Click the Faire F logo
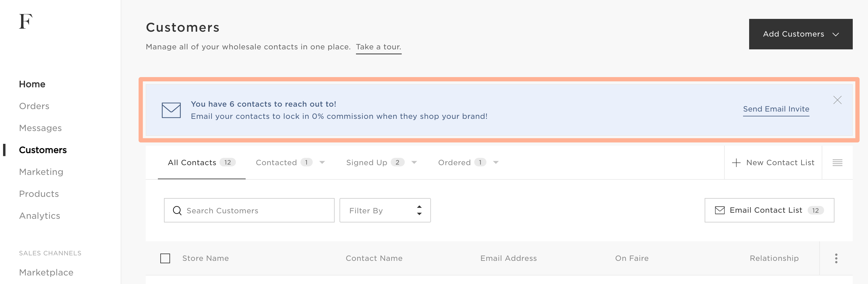 pos(26,21)
